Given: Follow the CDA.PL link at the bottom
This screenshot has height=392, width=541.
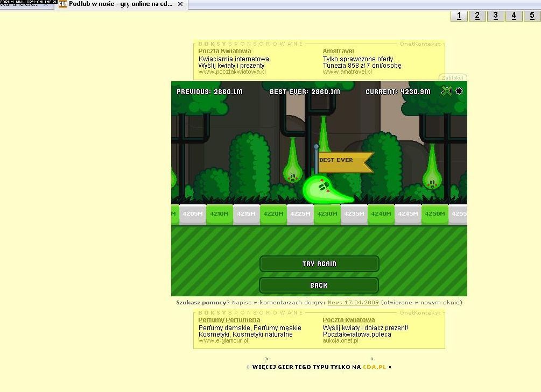Looking at the screenshot, I should pos(374,367).
